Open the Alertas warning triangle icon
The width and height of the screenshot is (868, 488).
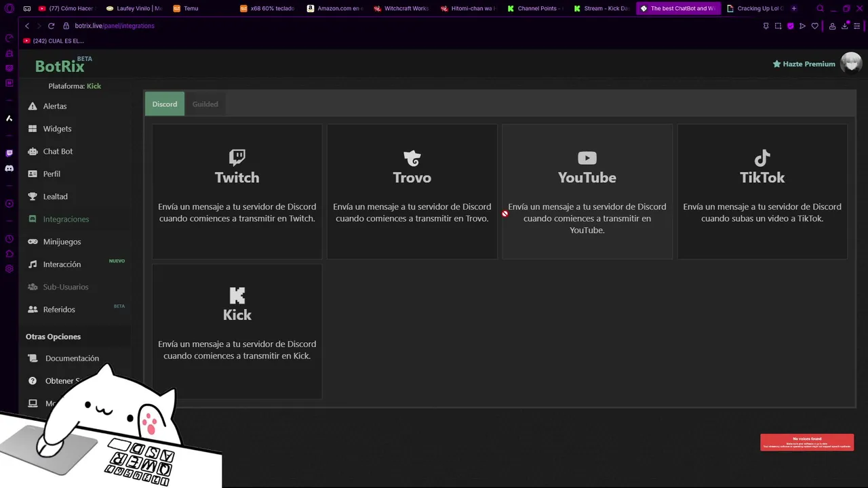click(x=33, y=106)
